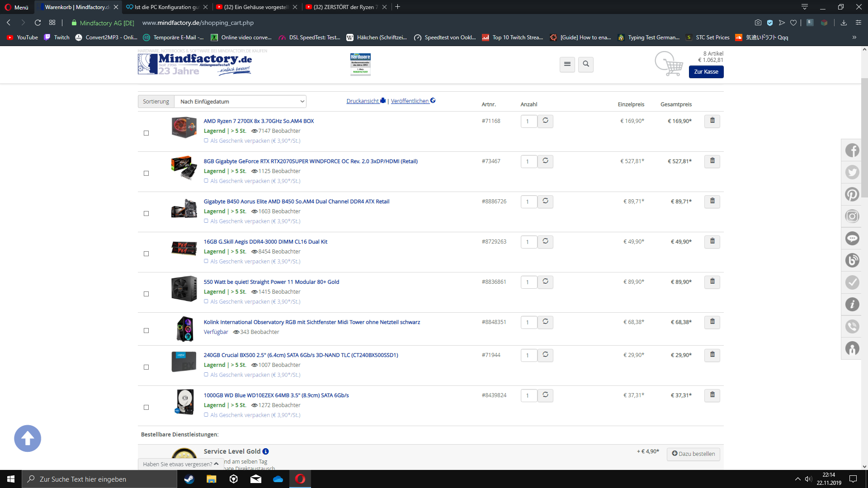Expand the 'Haben Sie etwas vergessen?' panel

click(180, 464)
